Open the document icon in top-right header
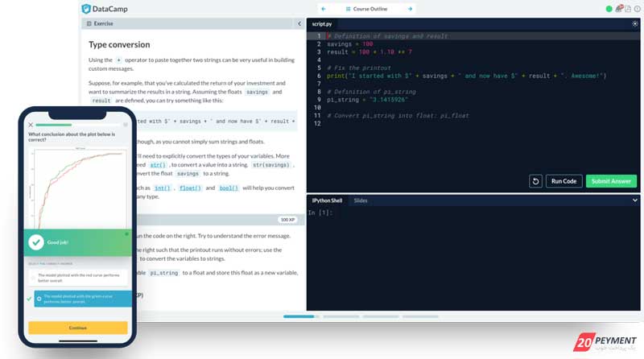Image resolution: width=644 pixels, height=359 pixels. (x=628, y=9)
